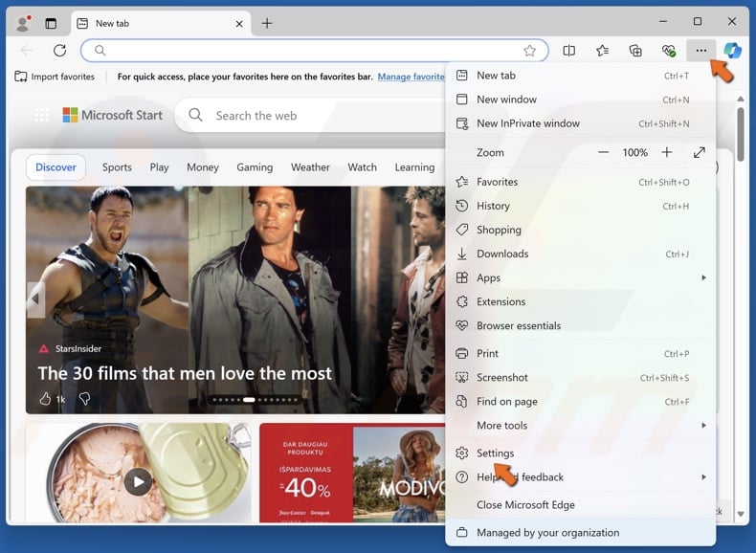
Task: Expand the Apps submenu
Action: (x=581, y=277)
